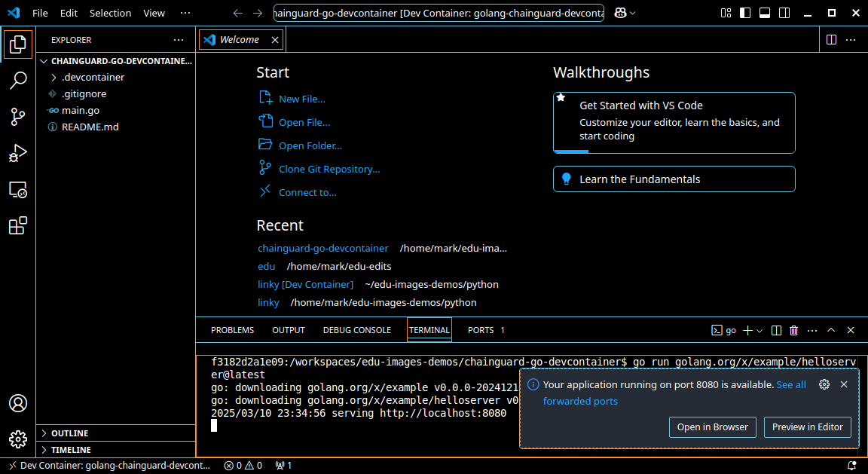This screenshot has height=474, width=868.
Task: Click the Connect to link
Action: (298, 192)
